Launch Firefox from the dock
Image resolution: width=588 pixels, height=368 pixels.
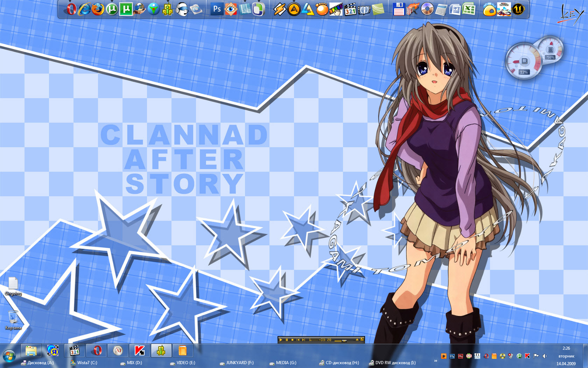(98, 9)
